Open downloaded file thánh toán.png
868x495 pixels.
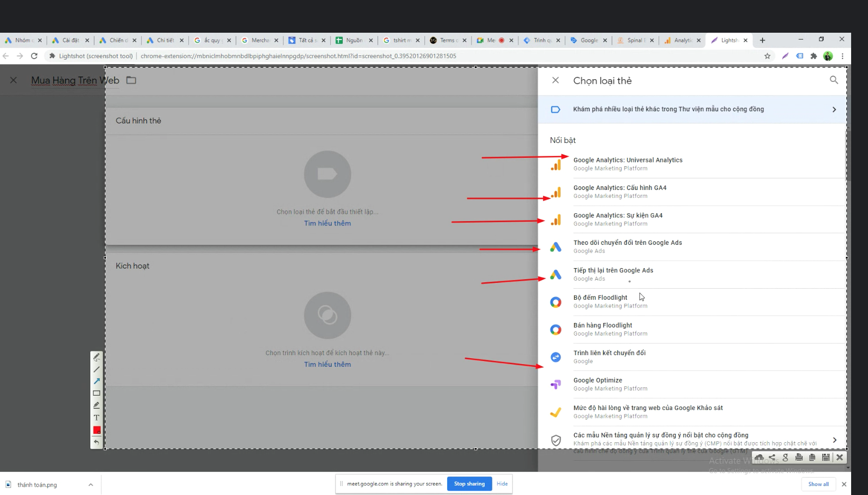point(37,484)
